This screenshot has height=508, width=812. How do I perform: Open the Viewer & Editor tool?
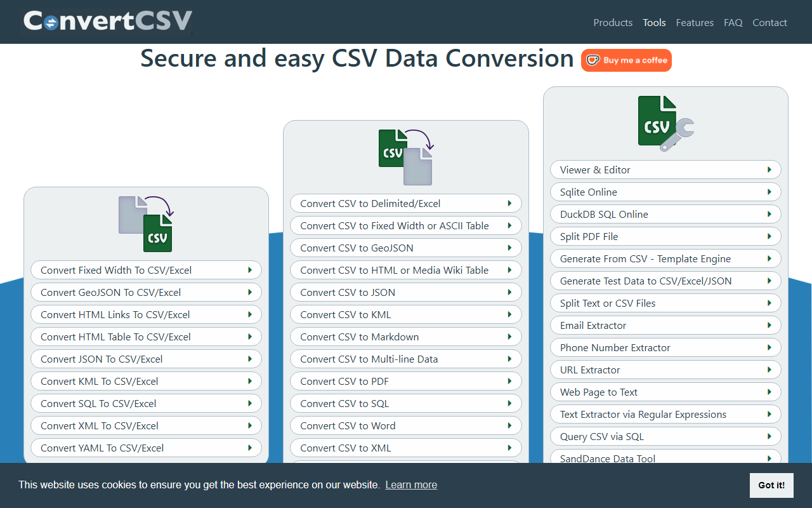tap(665, 170)
